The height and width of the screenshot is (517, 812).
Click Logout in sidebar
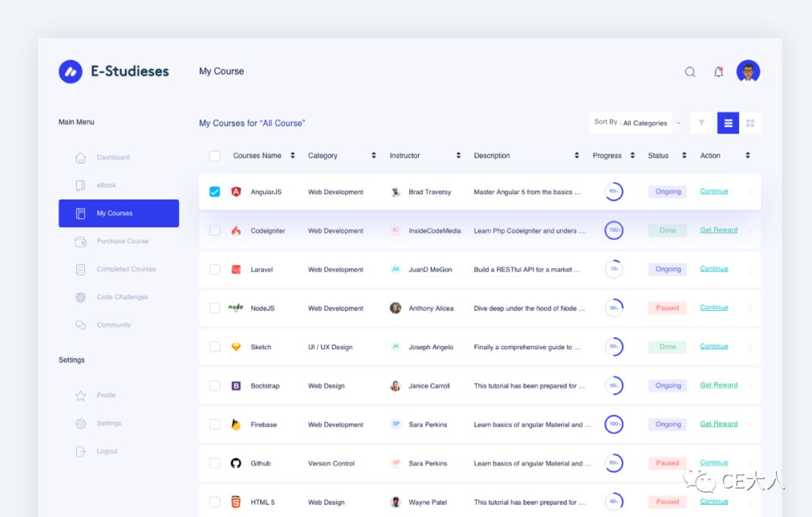[119, 451]
